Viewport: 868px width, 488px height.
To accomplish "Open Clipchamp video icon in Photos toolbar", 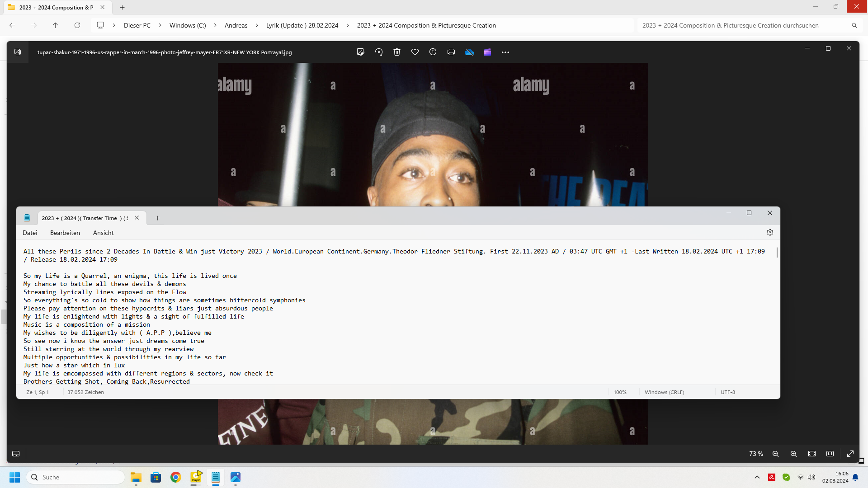I will point(487,52).
